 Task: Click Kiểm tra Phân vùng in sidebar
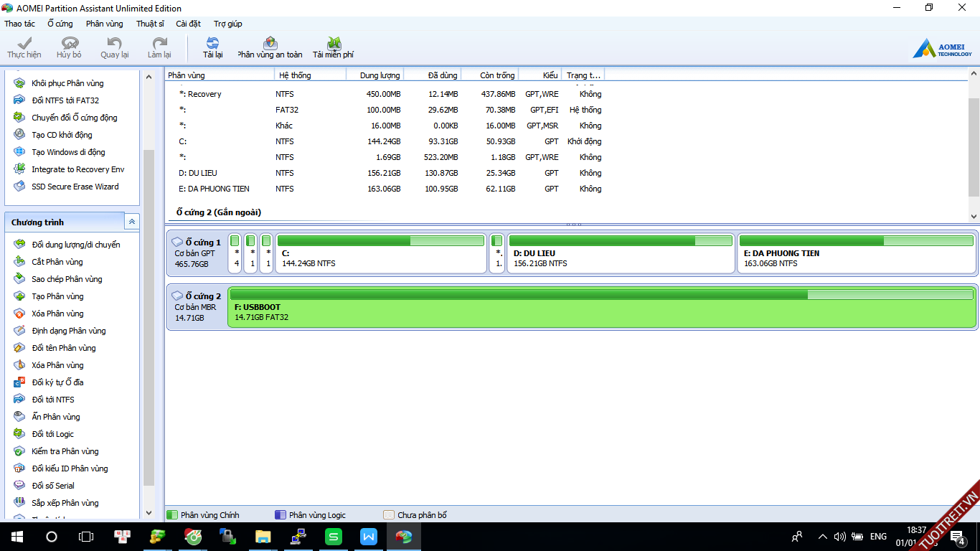pyautogui.click(x=65, y=451)
